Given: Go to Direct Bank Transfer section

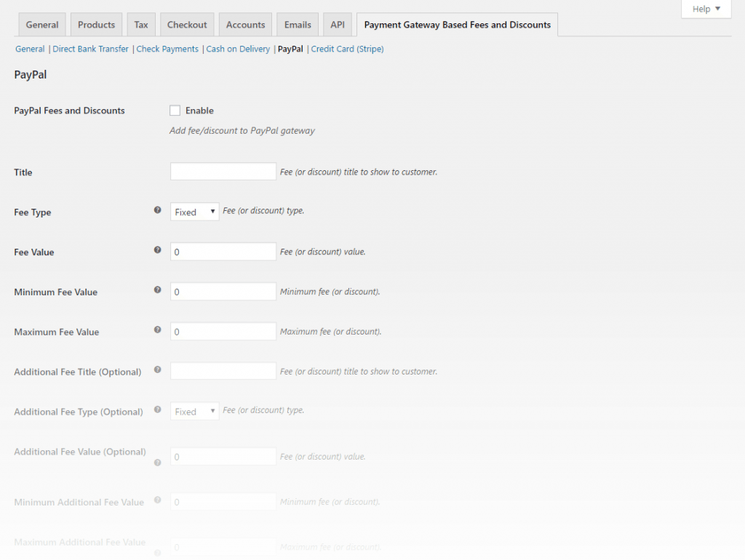Looking at the screenshot, I should point(91,49).
